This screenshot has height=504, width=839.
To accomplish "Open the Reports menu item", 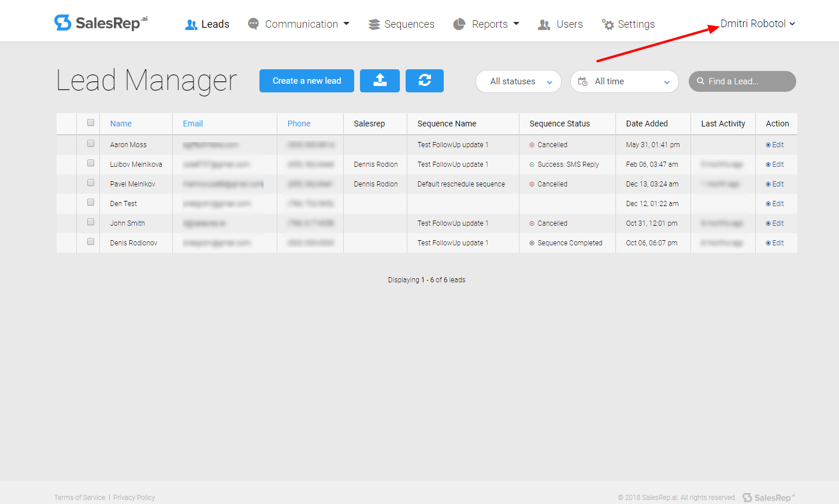I will tap(487, 24).
